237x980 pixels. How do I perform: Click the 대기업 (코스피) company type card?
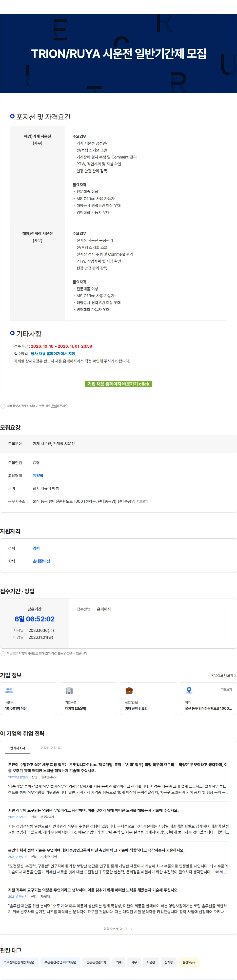[88, 699]
